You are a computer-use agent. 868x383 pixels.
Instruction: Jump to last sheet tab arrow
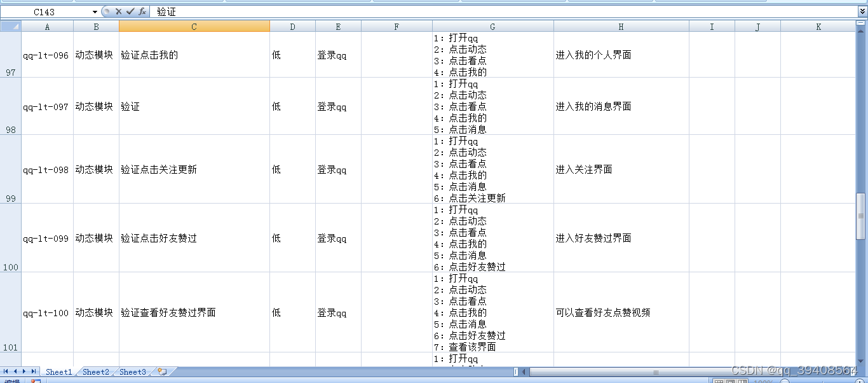34,372
